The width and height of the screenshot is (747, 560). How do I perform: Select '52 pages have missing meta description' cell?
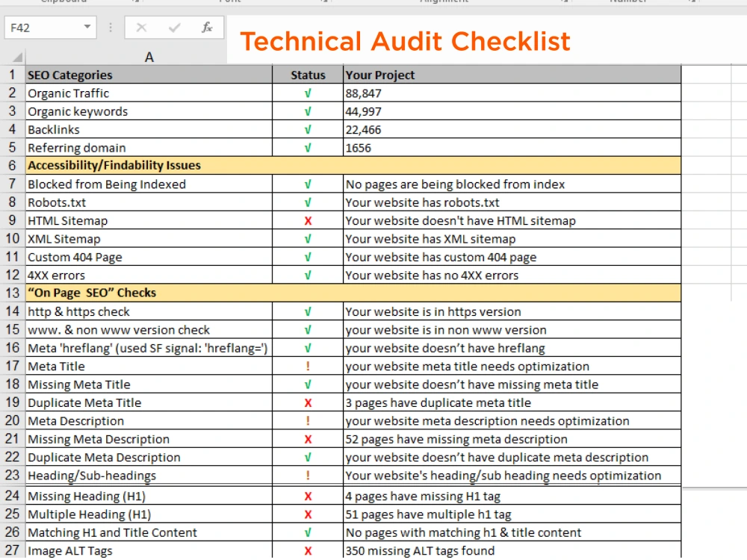coord(512,438)
